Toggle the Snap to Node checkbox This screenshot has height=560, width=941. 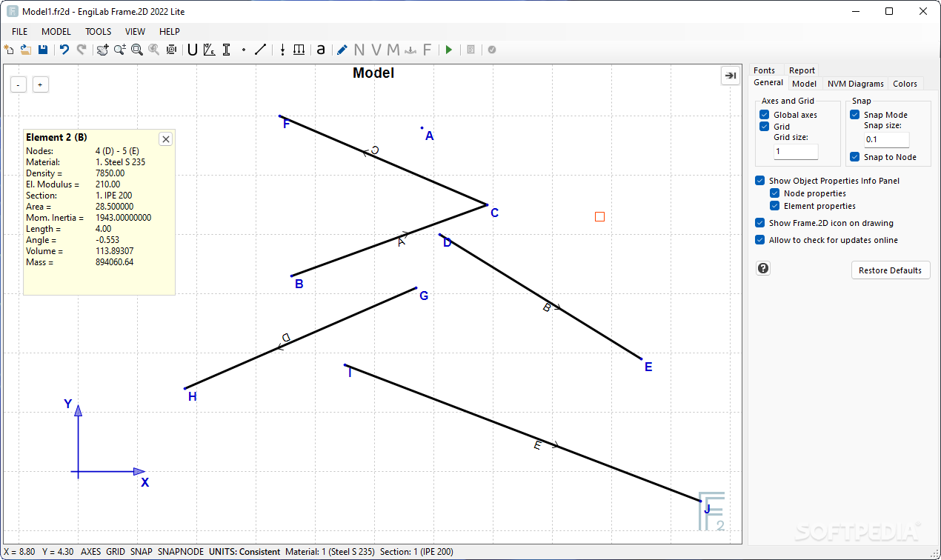coord(855,157)
